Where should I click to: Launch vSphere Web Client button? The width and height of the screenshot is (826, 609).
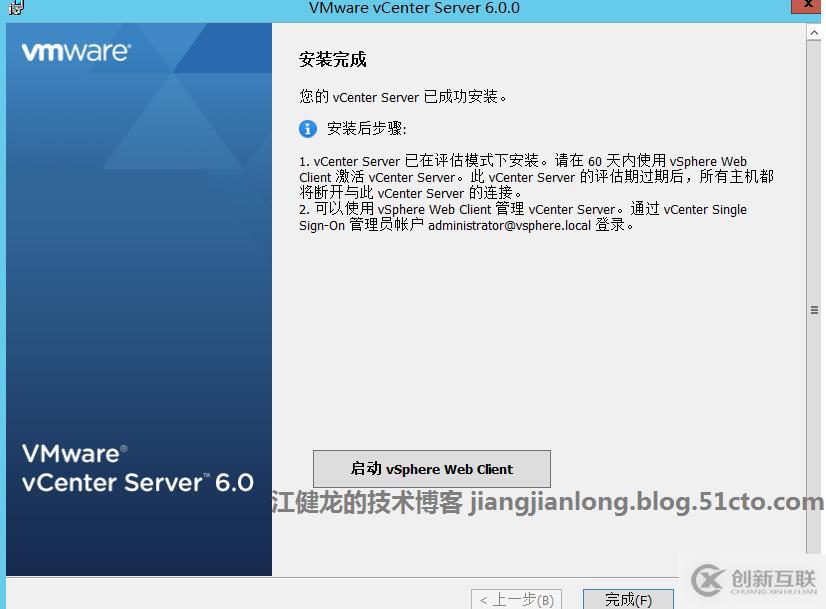pos(431,468)
